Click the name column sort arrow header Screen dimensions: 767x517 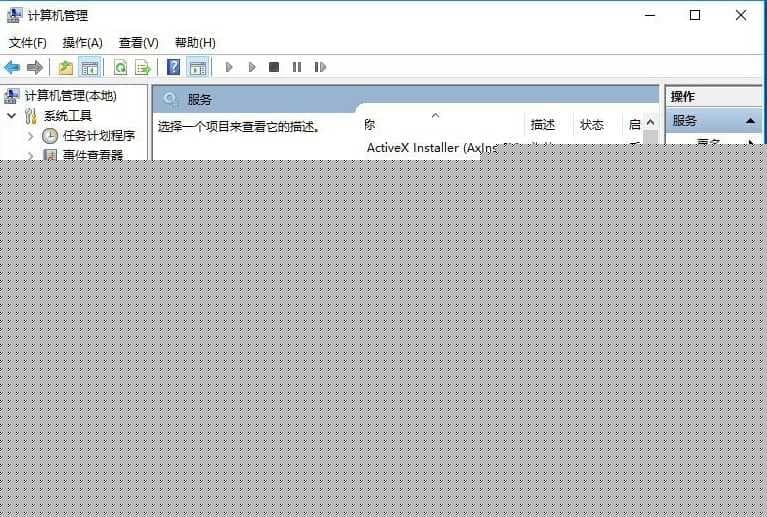(x=435, y=115)
